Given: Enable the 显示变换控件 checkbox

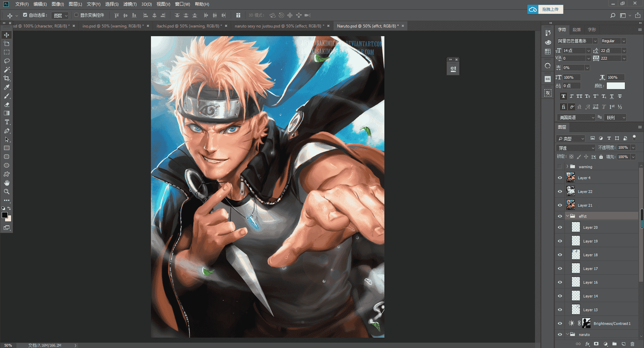Looking at the screenshot, I should pyautogui.click(x=76, y=15).
